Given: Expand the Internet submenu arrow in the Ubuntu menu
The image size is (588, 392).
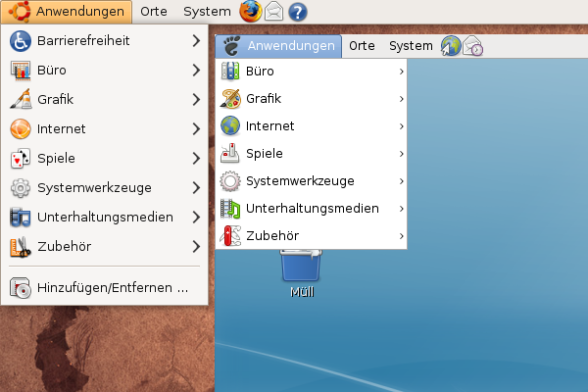Looking at the screenshot, I should [x=196, y=128].
